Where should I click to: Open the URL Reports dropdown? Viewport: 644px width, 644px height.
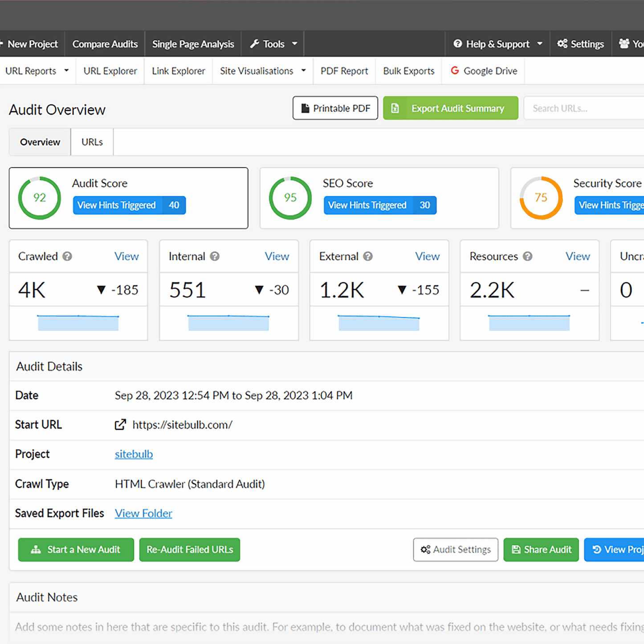tap(37, 71)
